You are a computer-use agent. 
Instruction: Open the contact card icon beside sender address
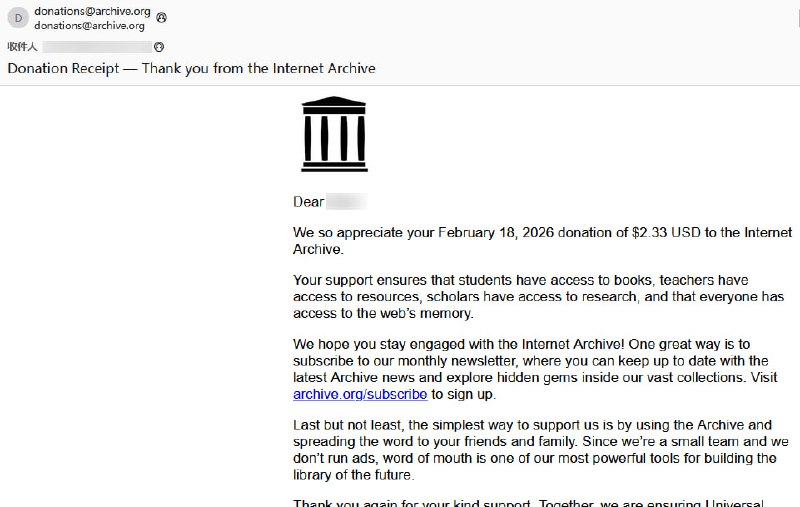tap(161, 18)
